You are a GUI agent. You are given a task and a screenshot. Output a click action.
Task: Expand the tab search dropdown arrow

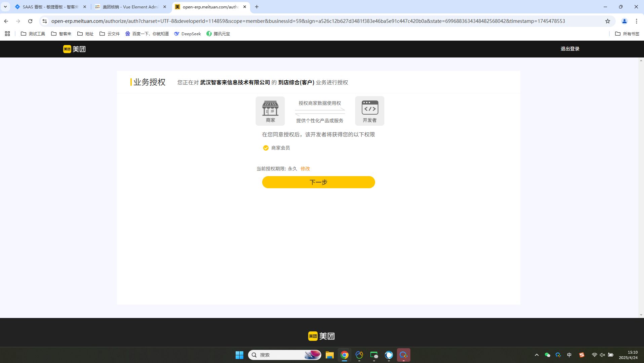pos(5,7)
